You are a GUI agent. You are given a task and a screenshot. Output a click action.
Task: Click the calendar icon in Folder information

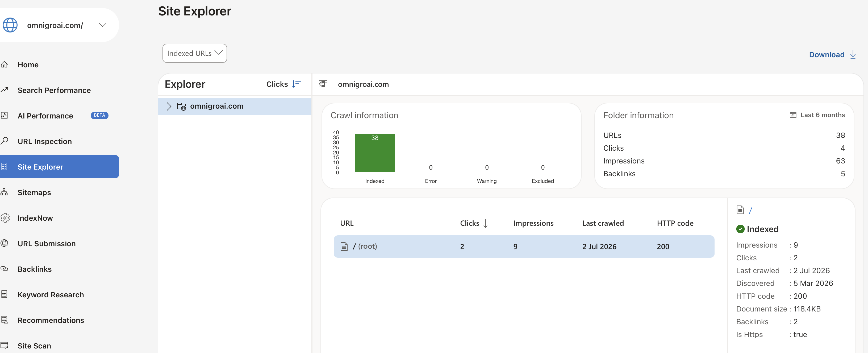(x=793, y=115)
